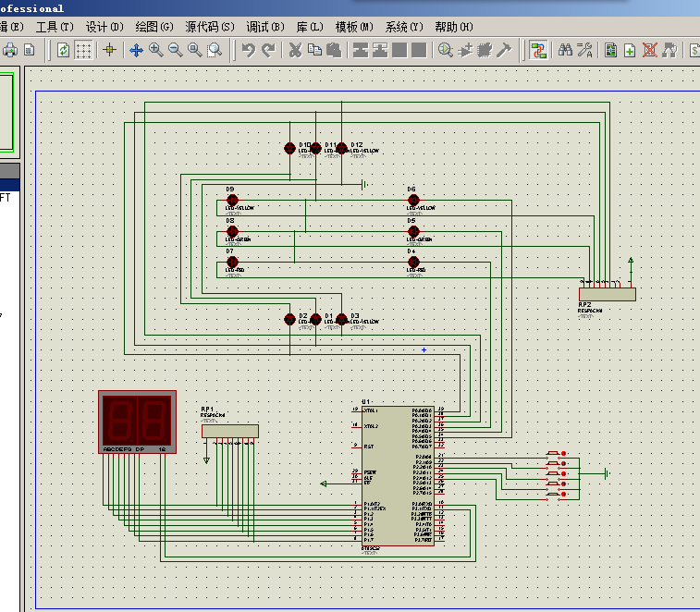The height and width of the screenshot is (612, 700).
Task: Click the overview preview window
Action: [x=7, y=111]
